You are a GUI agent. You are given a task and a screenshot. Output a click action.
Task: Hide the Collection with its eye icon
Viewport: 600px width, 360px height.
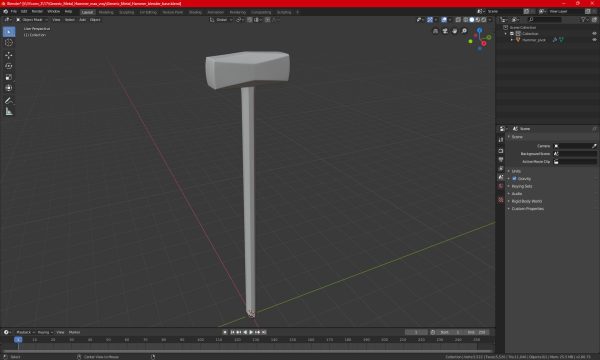pyautogui.click(x=594, y=34)
